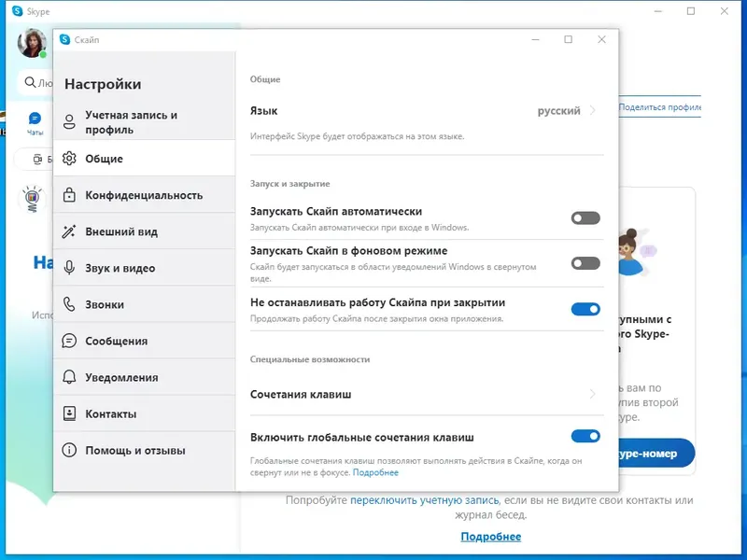Disable Включить глобальные сочетания клавиш
The height and width of the screenshot is (560, 747).
tap(585, 436)
